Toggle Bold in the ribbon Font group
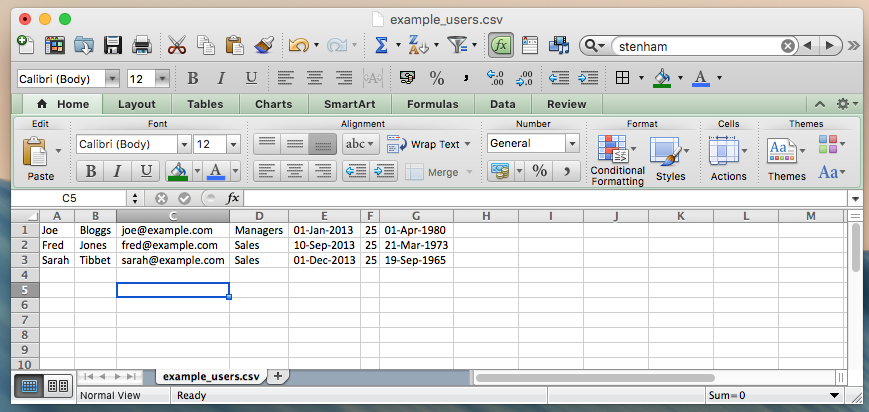Viewport: 869px width, 412px height. [91, 171]
